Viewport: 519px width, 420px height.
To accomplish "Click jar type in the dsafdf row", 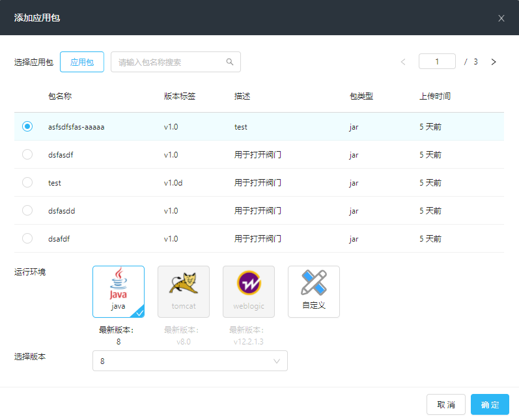I will click(354, 239).
